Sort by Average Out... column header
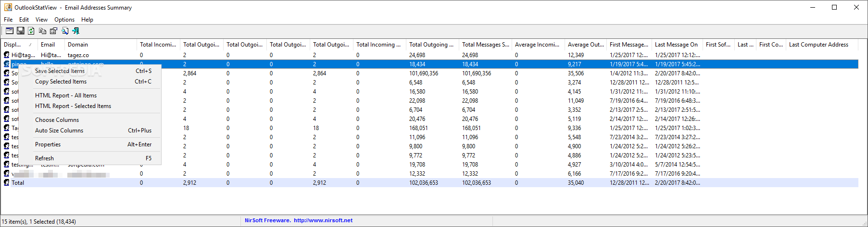This screenshot has height=227, width=868. [586, 45]
